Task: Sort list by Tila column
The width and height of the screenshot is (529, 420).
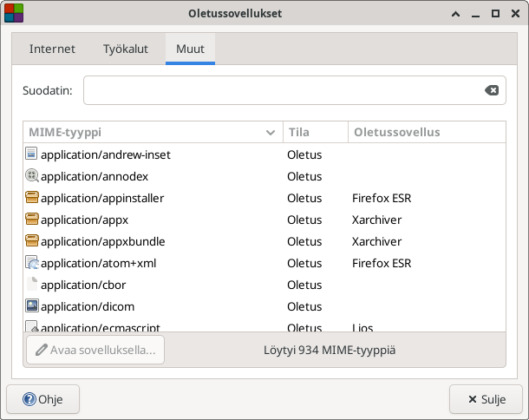Action: tap(315, 133)
